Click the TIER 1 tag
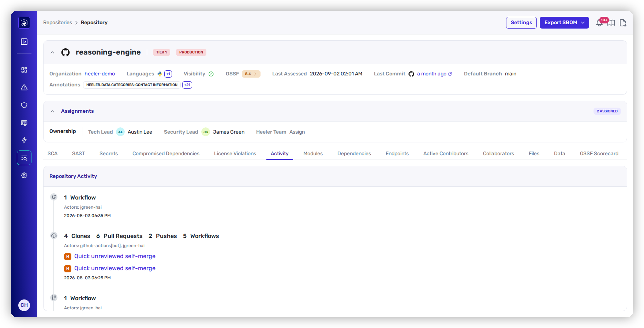Image resolution: width=644 pixels, height=328 pixels. (x=161, y=52)
